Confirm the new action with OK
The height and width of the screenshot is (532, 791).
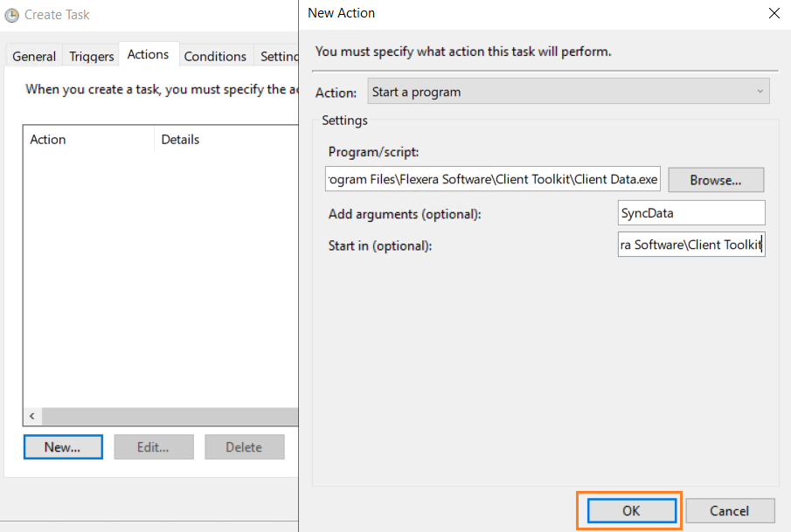[x=631, y=511]
